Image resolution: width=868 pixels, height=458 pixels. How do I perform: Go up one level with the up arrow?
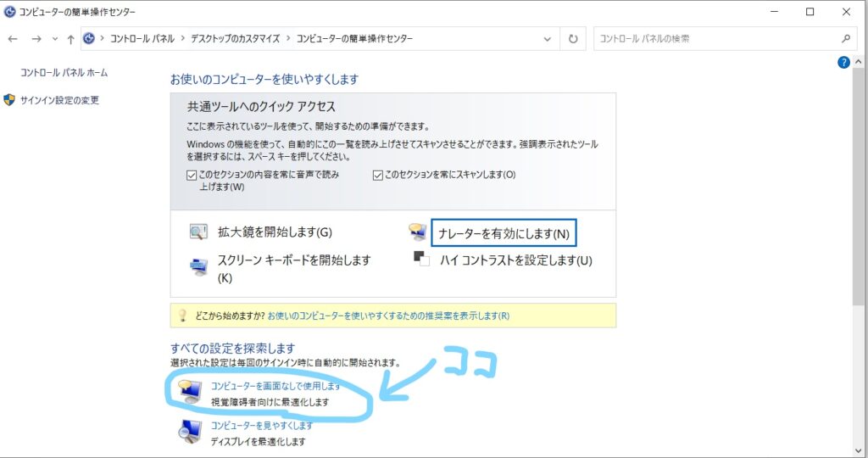point(70,39)
